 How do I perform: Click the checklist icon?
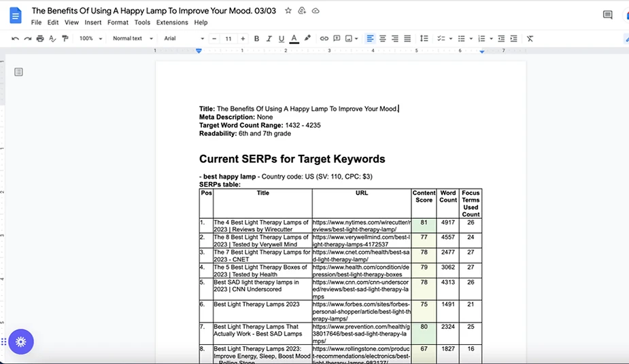441,39
